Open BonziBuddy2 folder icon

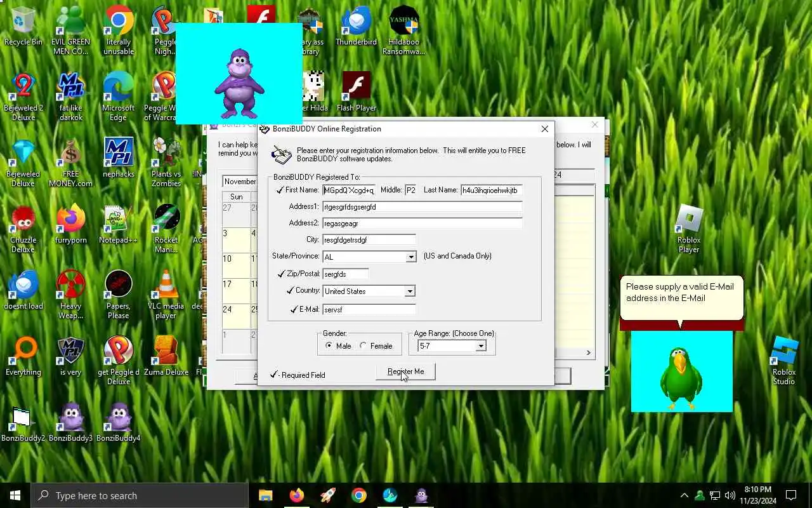23,422
